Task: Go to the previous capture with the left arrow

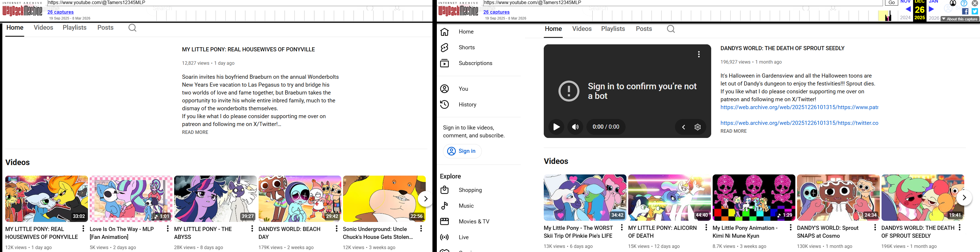Action: pyautogui.click(x=908, y=9)
